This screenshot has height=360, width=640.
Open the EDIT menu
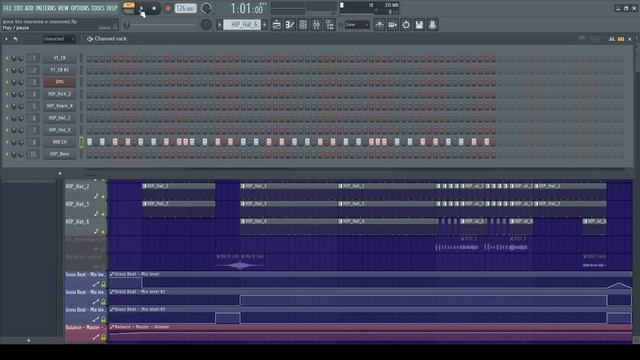(18, 8)
